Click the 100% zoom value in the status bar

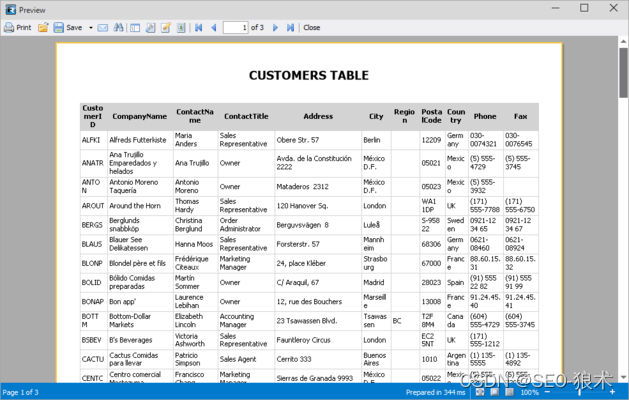pyautogui.click(x=530, y=392)
